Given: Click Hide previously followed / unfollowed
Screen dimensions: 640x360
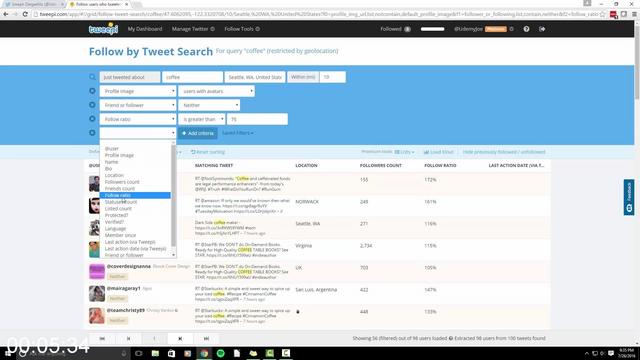Looking at the screenshot, I should [x=504, y=152].
